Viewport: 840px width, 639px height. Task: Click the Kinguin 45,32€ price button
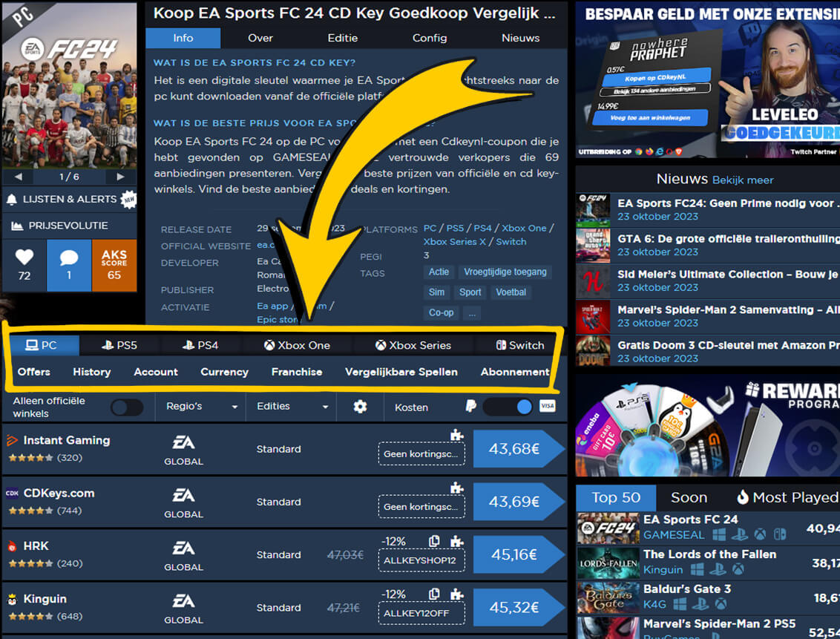click(x=519, y=607)
